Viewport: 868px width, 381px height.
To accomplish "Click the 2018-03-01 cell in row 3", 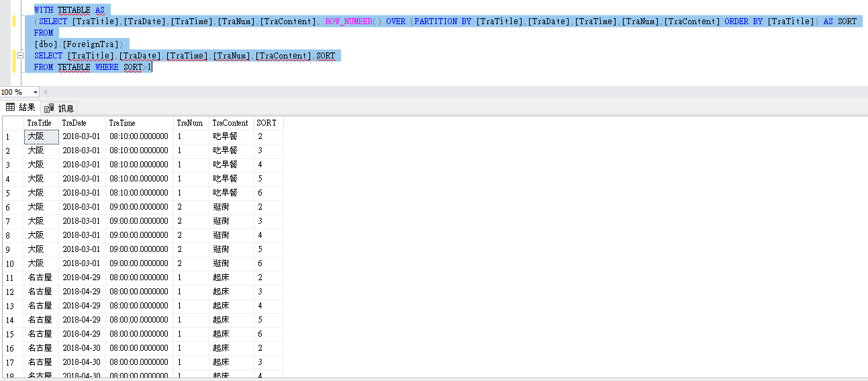I will [x=83, y=165].
